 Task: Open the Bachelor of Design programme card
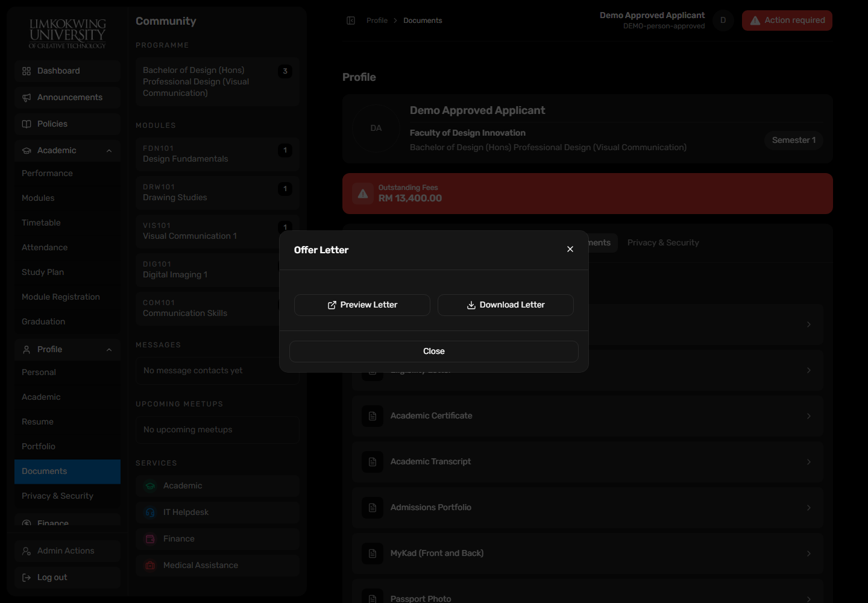click(x=218, y=82)
